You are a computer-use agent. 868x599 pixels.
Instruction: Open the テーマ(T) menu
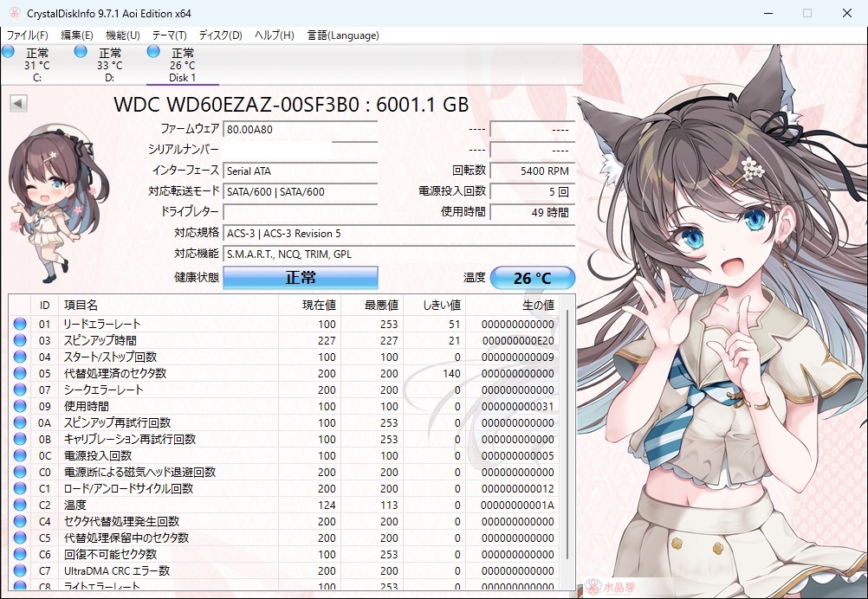pos(170,35)
